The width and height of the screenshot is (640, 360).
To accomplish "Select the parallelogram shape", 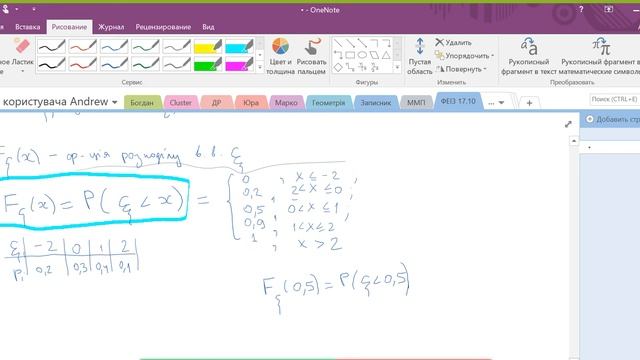I will tap(374, 55).
